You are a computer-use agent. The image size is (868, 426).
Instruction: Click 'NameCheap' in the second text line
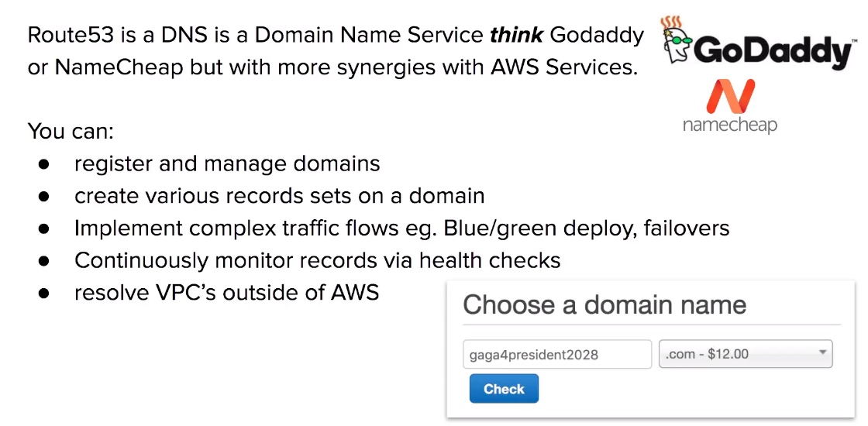tap(119, 67)
